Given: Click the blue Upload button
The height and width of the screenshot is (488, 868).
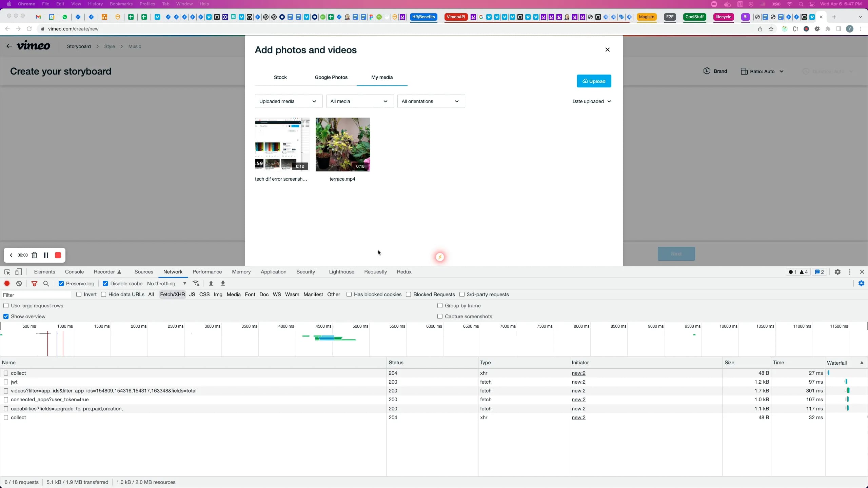Looking at the screenshot, I should [x=594, y=81].
